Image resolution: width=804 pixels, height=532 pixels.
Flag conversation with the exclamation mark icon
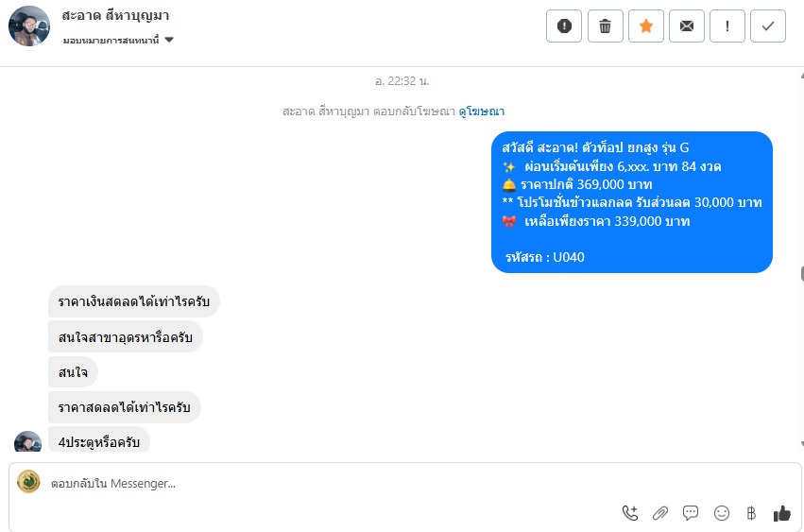click(727, 26)
